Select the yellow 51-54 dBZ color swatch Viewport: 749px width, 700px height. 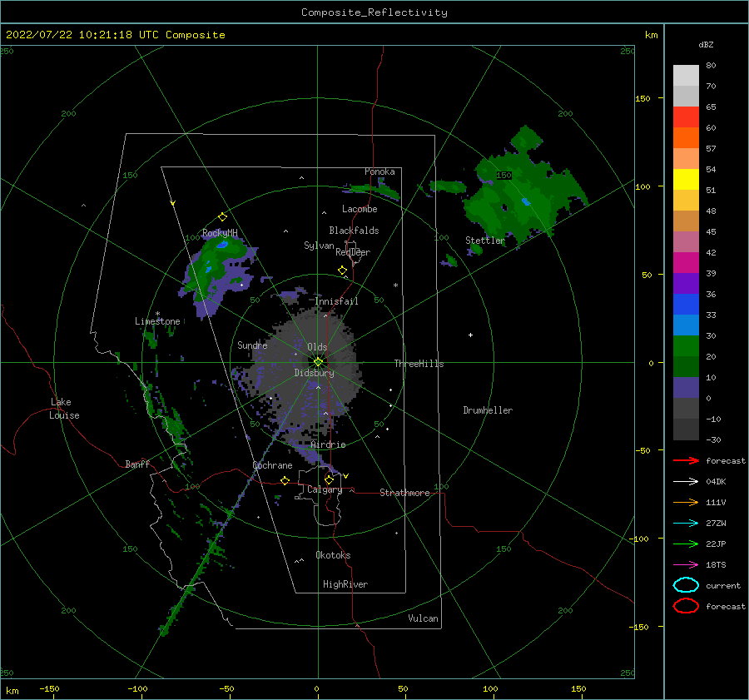pos(686,180)
